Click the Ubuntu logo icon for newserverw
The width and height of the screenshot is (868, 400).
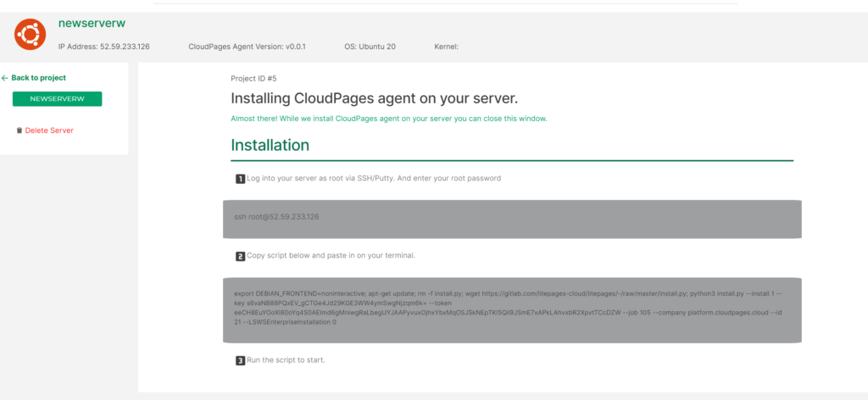pyautogui.click(x=30, y=34)
